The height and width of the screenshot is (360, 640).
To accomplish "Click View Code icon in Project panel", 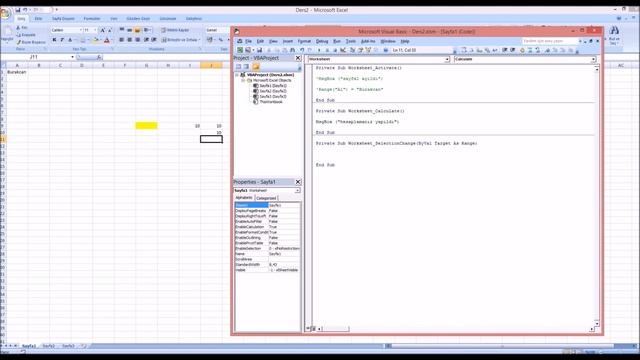I will click(238, 67).
